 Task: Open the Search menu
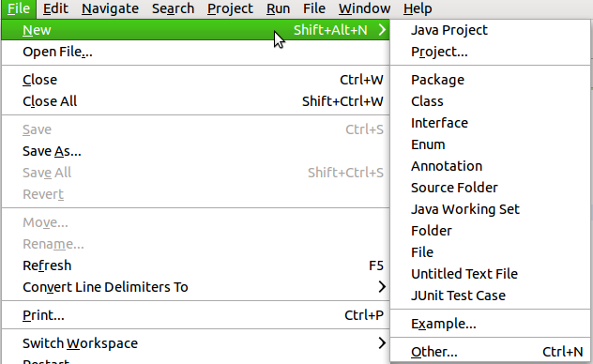coord(173,8)
